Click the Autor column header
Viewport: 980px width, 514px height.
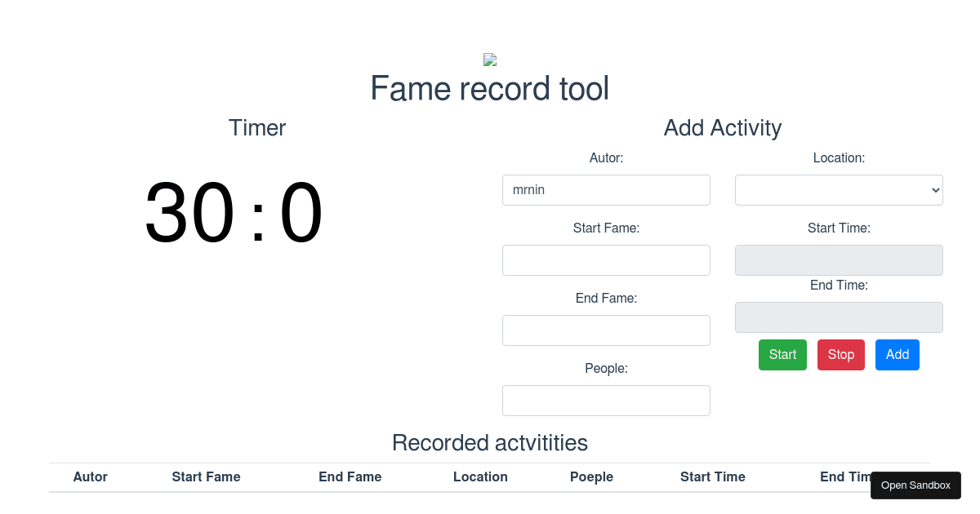coord(90,476)
